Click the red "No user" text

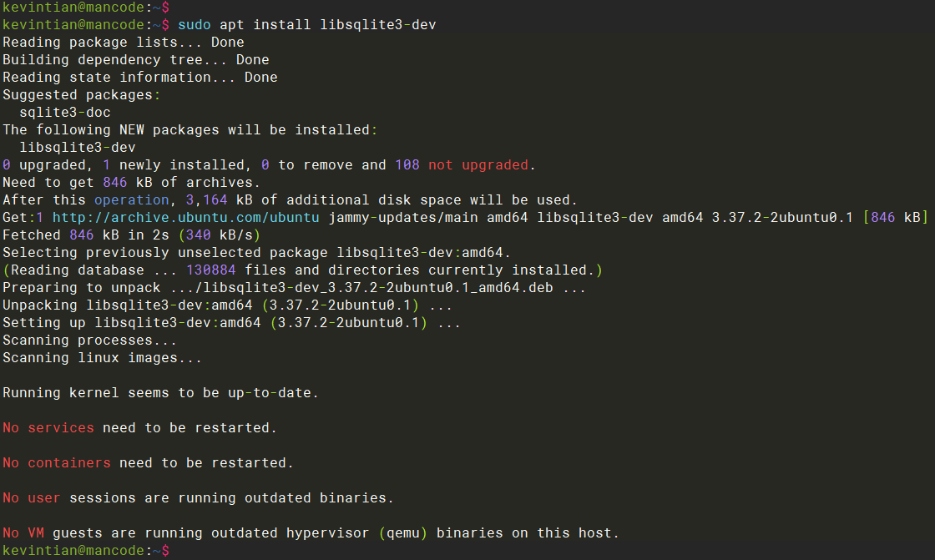click(x=32, y=497)
